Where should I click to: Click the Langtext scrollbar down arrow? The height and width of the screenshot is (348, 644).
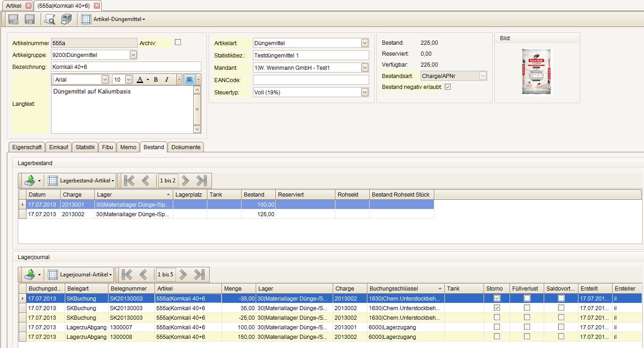coord(197,129)
